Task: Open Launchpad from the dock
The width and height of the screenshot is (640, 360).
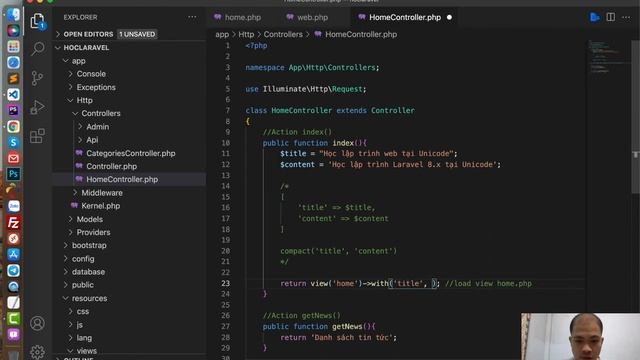Action: tap(13, 47)
